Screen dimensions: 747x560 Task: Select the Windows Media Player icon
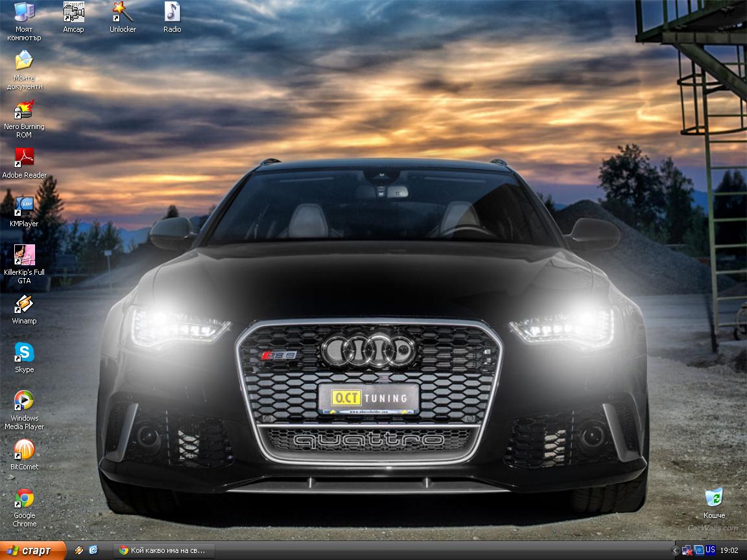(24, 402)
